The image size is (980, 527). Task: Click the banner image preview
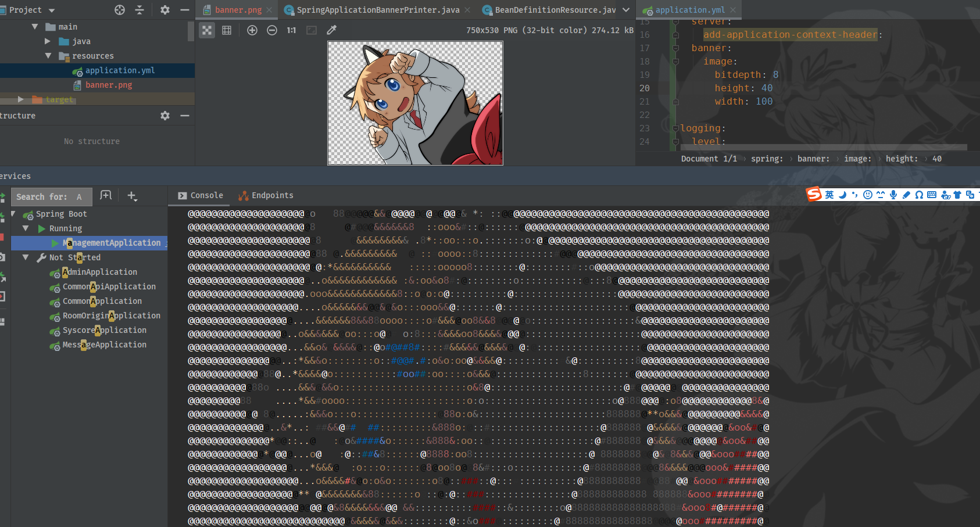pos(415,103)
